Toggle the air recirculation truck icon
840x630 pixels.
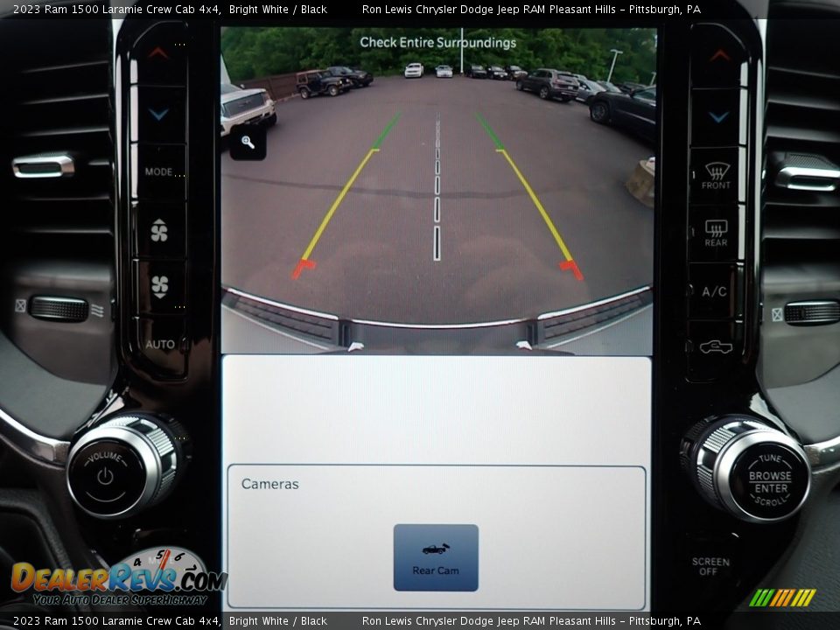tap(716, 346)
